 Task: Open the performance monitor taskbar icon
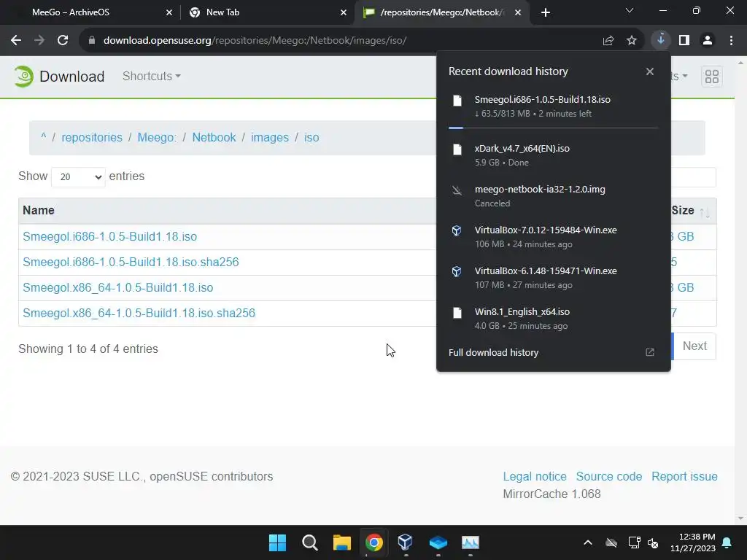(x=471, y=542)
